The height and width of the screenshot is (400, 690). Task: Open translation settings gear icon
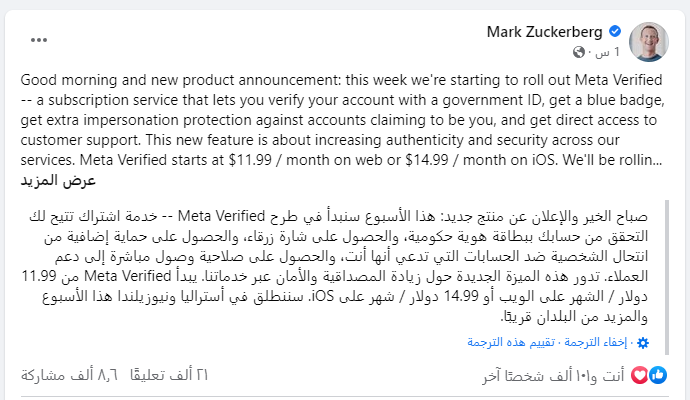[x=643, y=342]
